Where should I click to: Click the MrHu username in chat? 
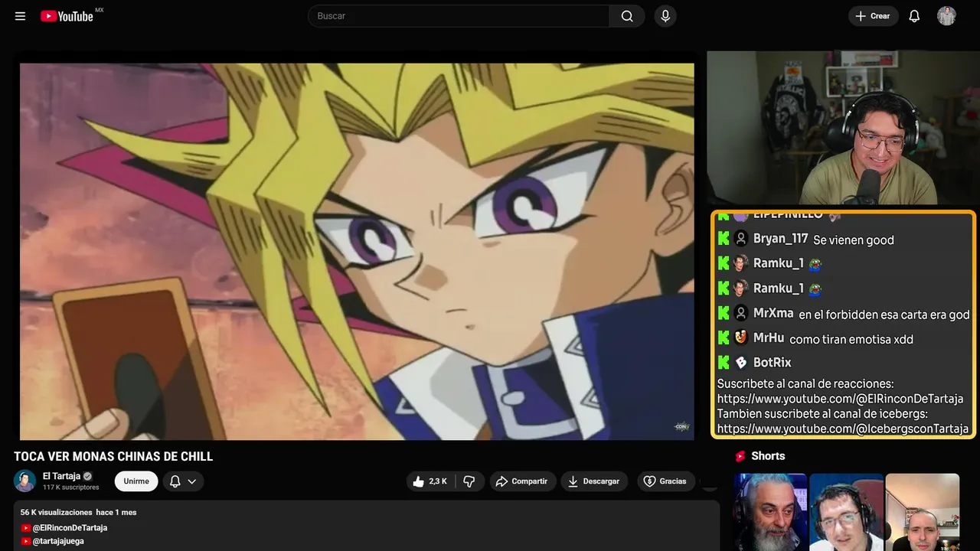click(769, 337)
